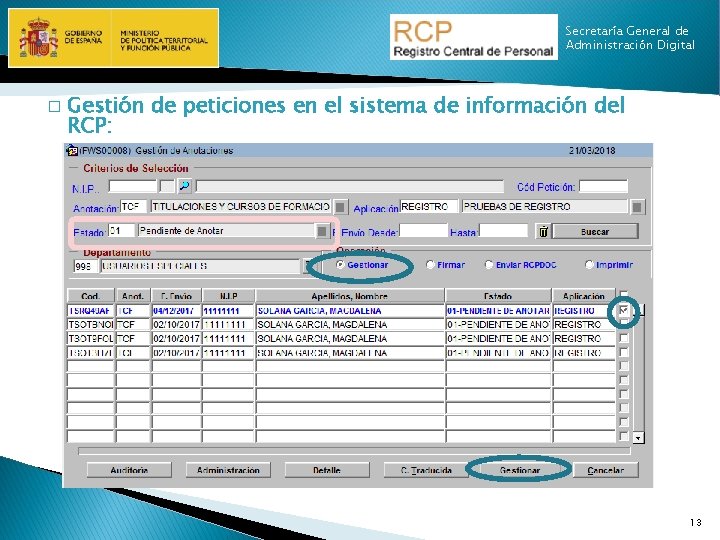Click the Buscar button
The image size is (720, 540).
[x=595, y=231]
